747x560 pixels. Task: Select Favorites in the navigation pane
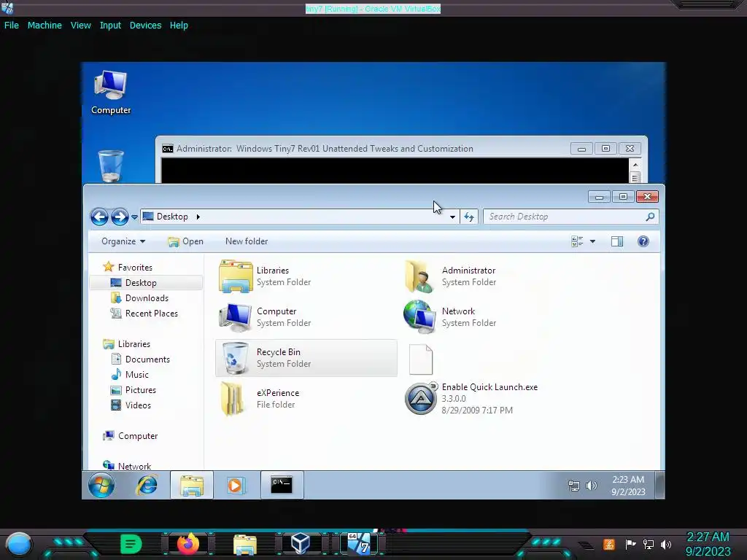(x=128, y=267)
